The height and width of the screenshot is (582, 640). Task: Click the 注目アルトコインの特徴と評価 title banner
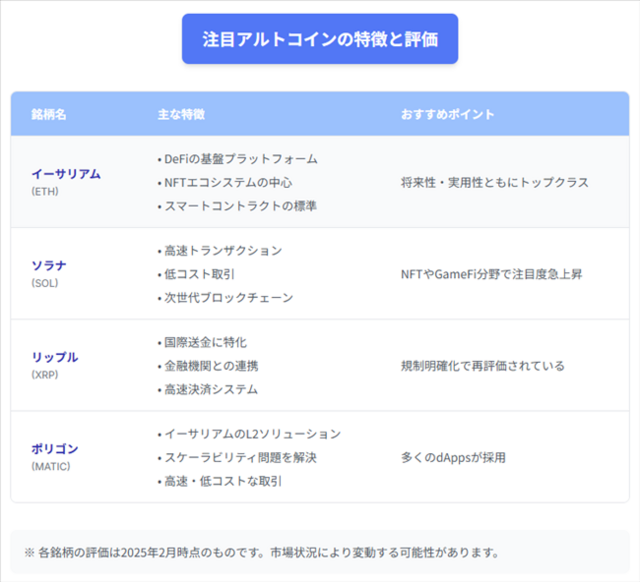(320, 39)
